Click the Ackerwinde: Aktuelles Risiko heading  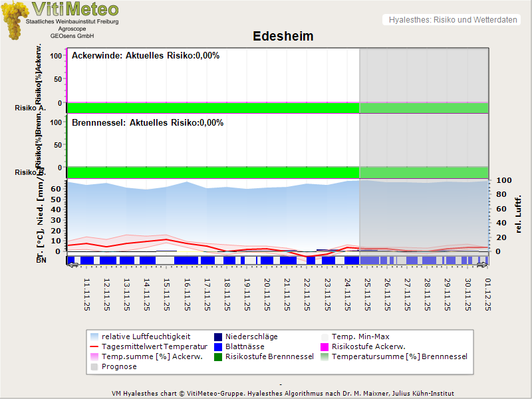point(145,56)
